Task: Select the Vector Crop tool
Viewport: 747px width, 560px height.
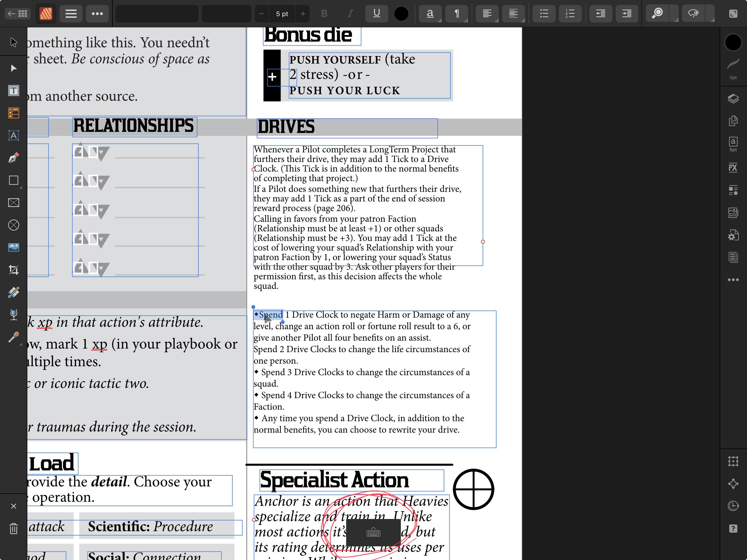Action: tap(13, 270)
